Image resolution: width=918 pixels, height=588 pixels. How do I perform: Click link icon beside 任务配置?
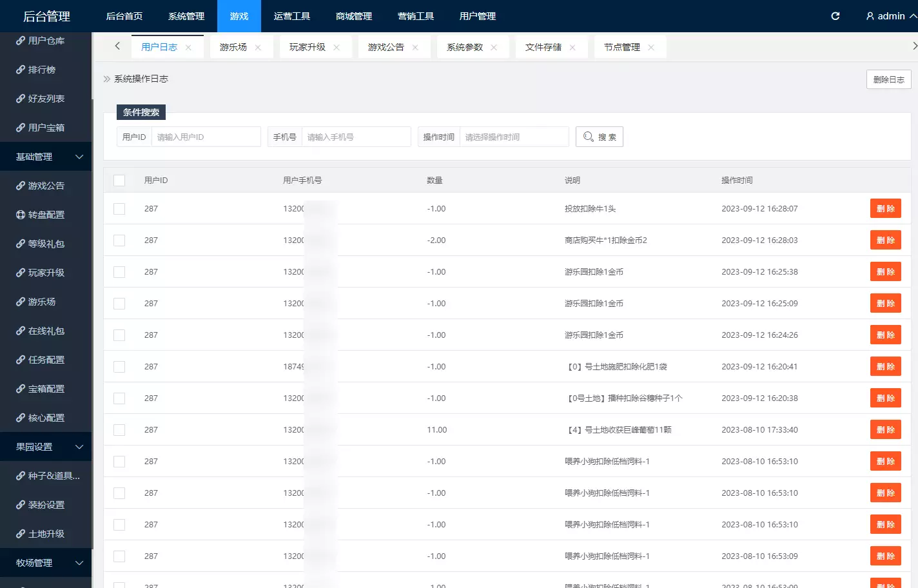click(x=21, y=360)
